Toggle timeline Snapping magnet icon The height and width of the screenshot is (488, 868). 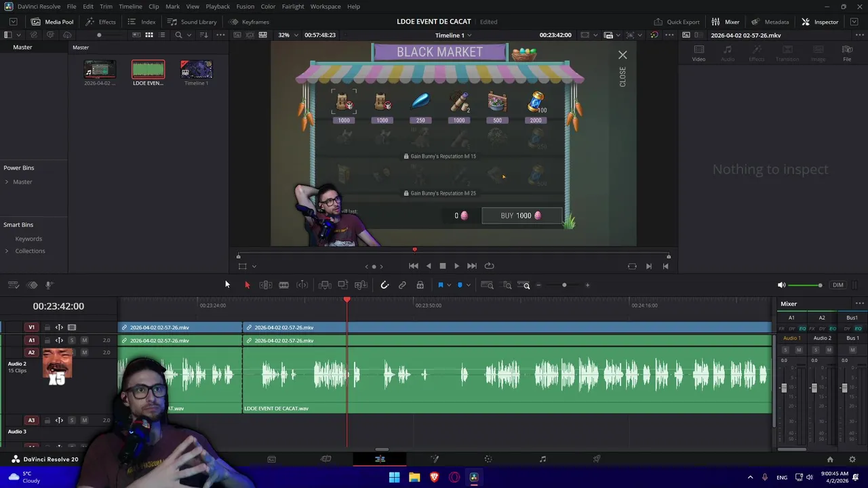coord(384,285)
